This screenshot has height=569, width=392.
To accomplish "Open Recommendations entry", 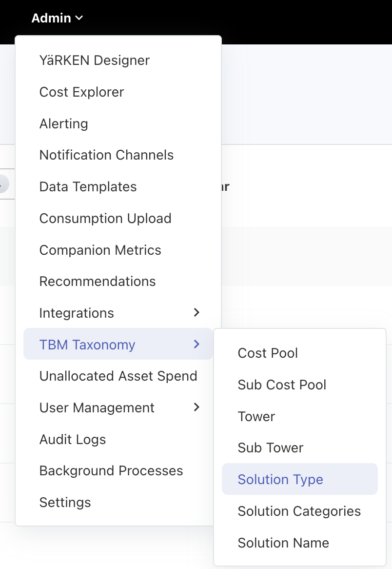I will pyautogui.click(x=98, y=282).
